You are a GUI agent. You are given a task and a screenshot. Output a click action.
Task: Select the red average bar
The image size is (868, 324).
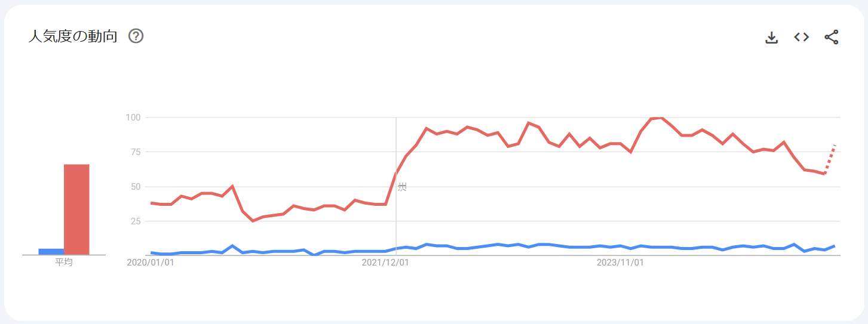pyautogui.click(x=76, y=209)
